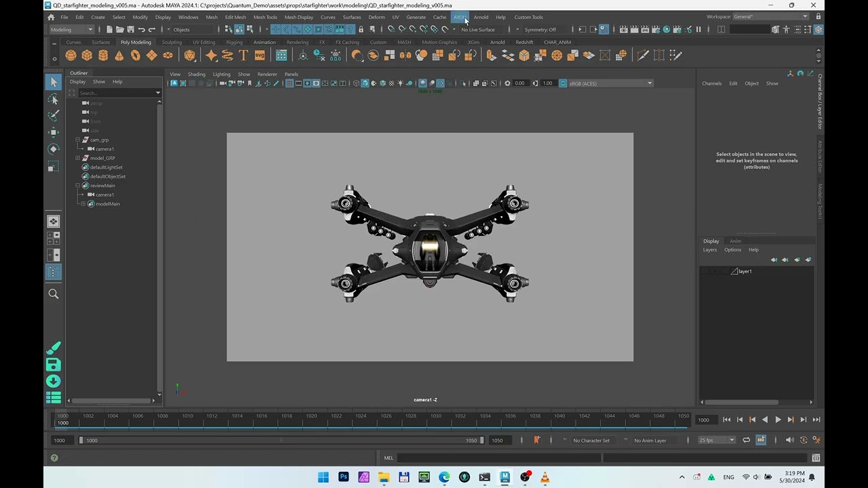Select modelMain in the Outliner

(x=107, y=204)
